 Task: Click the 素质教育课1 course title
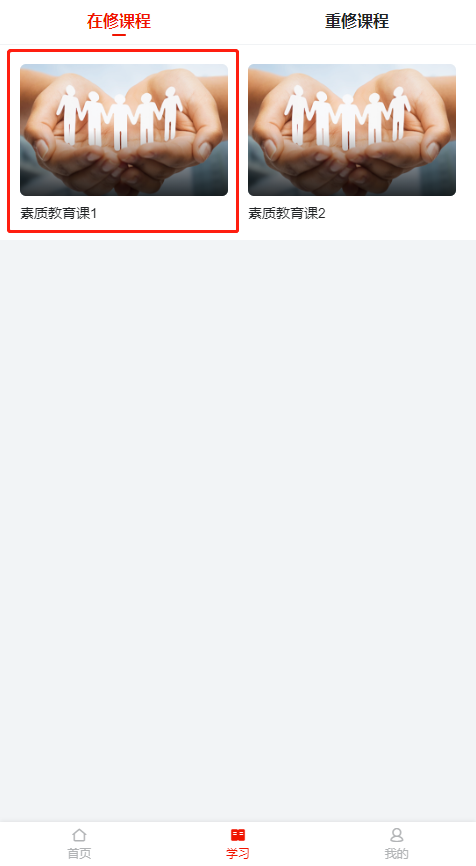coord(59,213)
